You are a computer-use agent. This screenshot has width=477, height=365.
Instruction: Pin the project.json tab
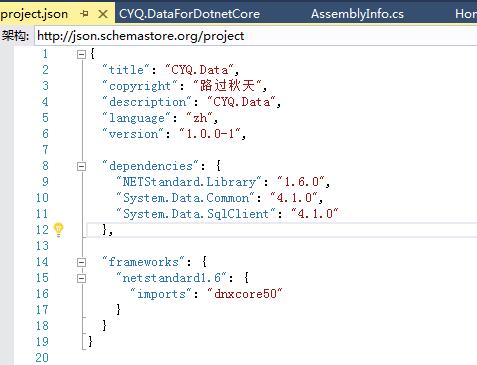(x=85, y=14)
